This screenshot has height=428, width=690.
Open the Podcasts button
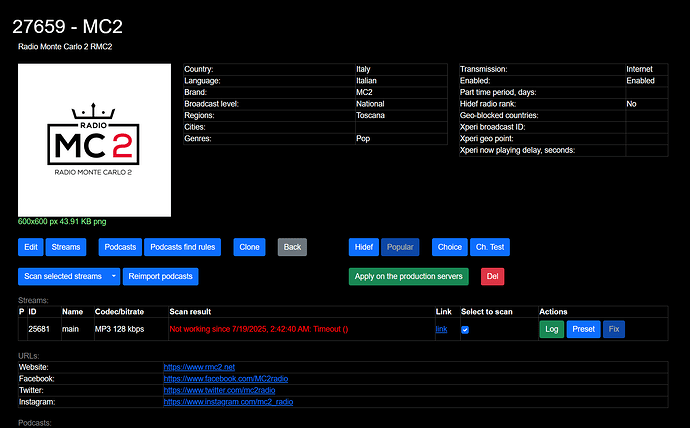pyautogui.click(x=120, y=247)
